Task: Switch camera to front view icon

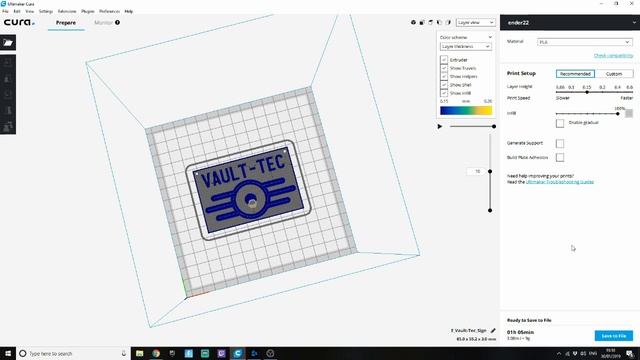Action: point(422,22)
